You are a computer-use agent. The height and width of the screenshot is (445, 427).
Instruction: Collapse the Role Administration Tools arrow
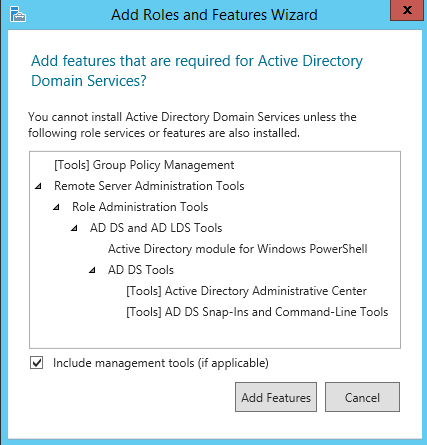pos(56,207)
